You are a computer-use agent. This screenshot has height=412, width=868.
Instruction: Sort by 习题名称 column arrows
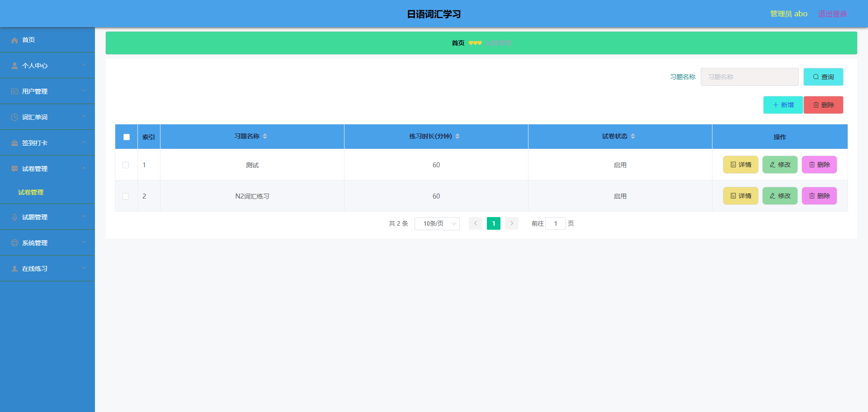265,137
